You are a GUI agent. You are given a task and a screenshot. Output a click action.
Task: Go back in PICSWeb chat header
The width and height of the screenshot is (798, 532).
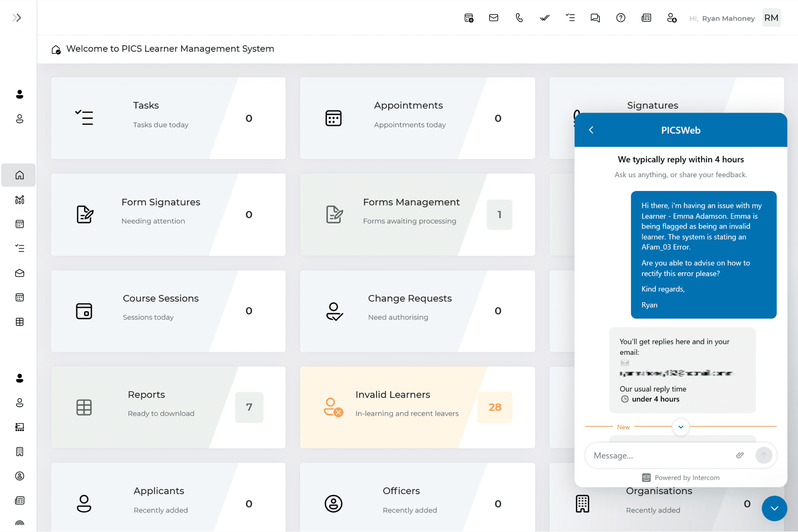tap(591, 130)
